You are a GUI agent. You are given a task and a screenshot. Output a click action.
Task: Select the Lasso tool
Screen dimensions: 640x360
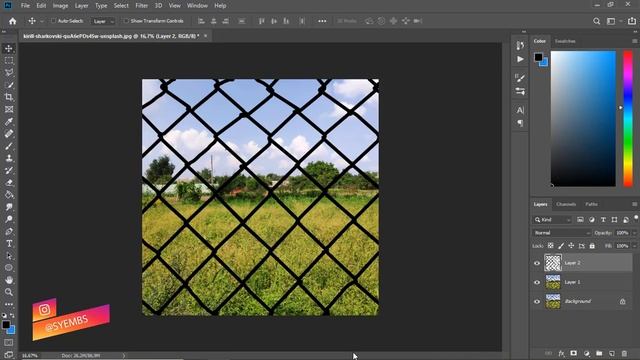[9, 73]
